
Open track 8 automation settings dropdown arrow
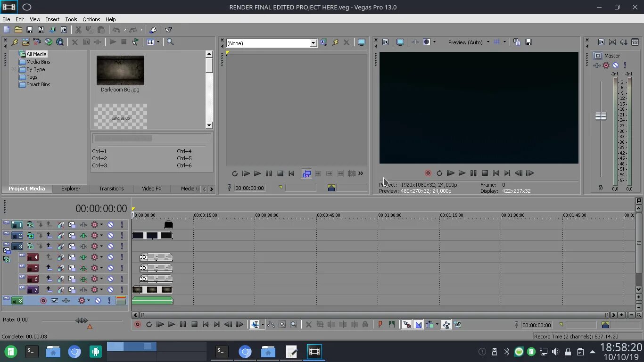click(x=88, y=301)
